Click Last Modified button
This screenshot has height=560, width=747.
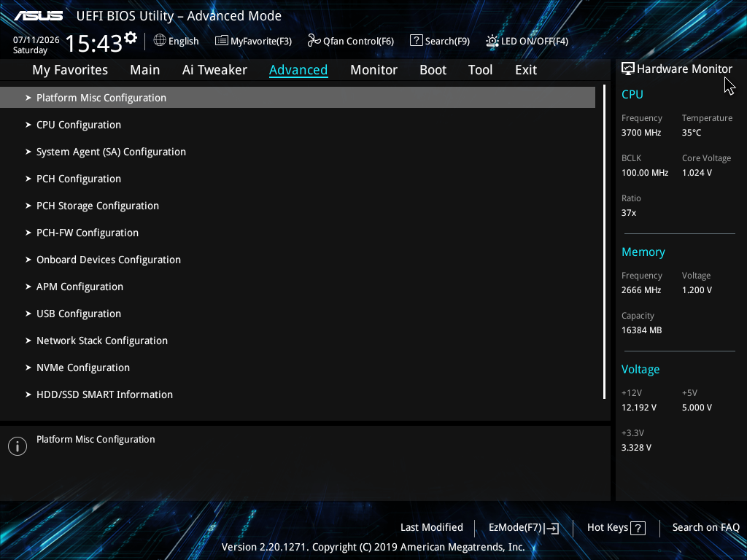coord(432,527)
